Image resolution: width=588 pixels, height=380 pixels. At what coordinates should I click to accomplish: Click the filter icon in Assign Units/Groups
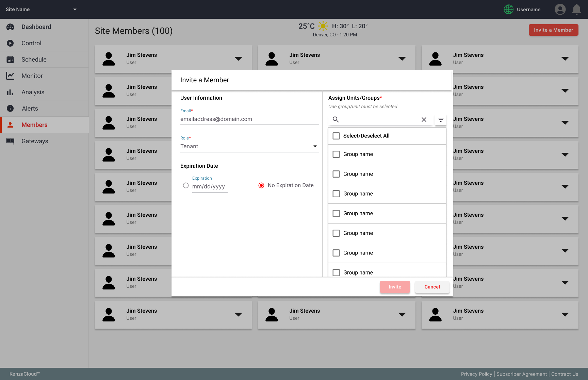[441, 120]
